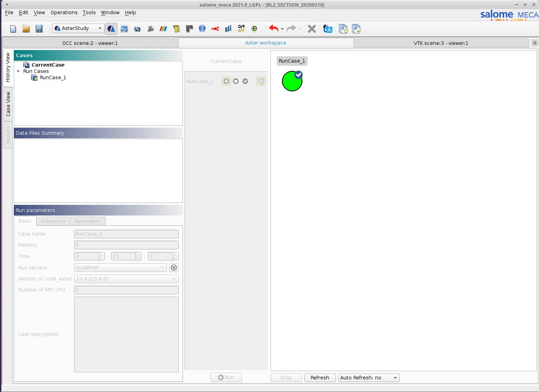Click the blue bar chart module icon

tap(228, 29)
